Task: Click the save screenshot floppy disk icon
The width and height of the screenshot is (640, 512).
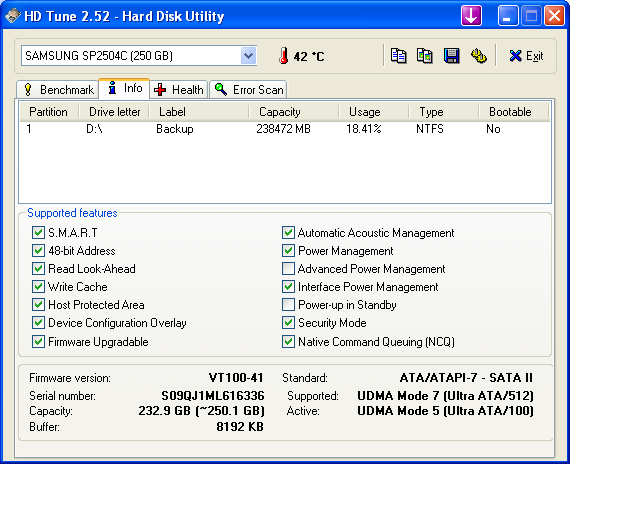Action: tap(451, 56)
